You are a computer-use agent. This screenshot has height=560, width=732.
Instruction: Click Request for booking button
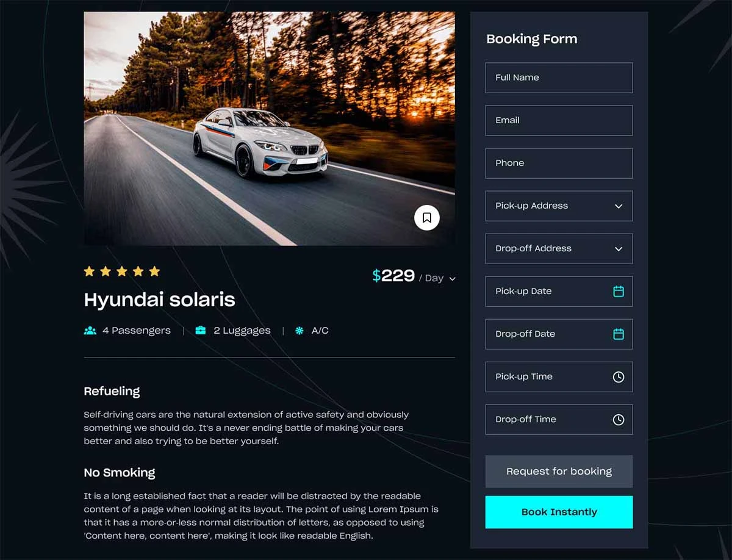[x=559, y=472]
